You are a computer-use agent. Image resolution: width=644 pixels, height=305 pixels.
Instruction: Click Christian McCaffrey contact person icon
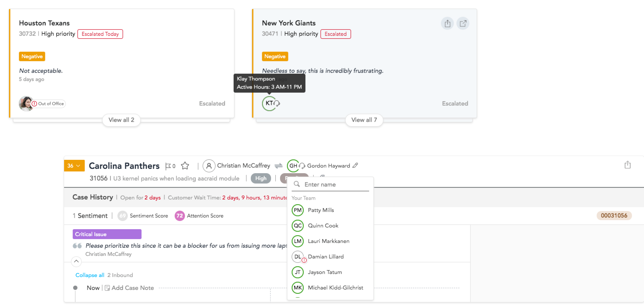tap(209, 166)
